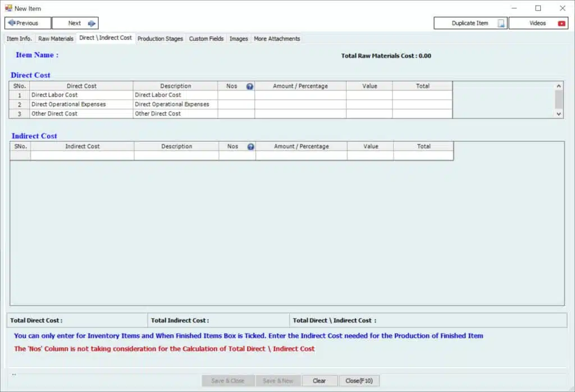Click Direct Operational Expenses description cell

pyautogui.click(x=175, y=104)
